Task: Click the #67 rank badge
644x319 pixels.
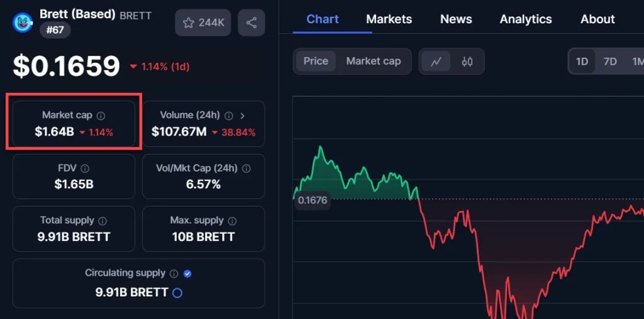Action: [x=55, y=30]
